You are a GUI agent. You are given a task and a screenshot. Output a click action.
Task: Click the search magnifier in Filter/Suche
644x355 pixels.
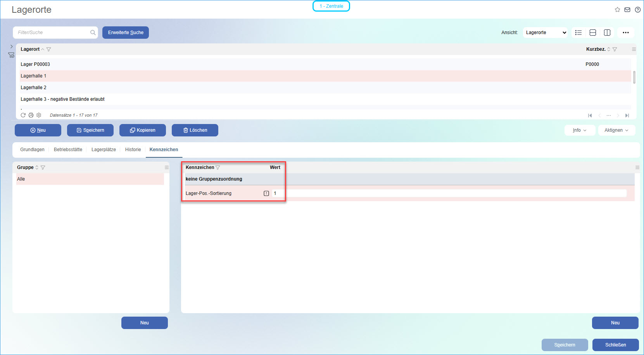click(x=93, y=33)
